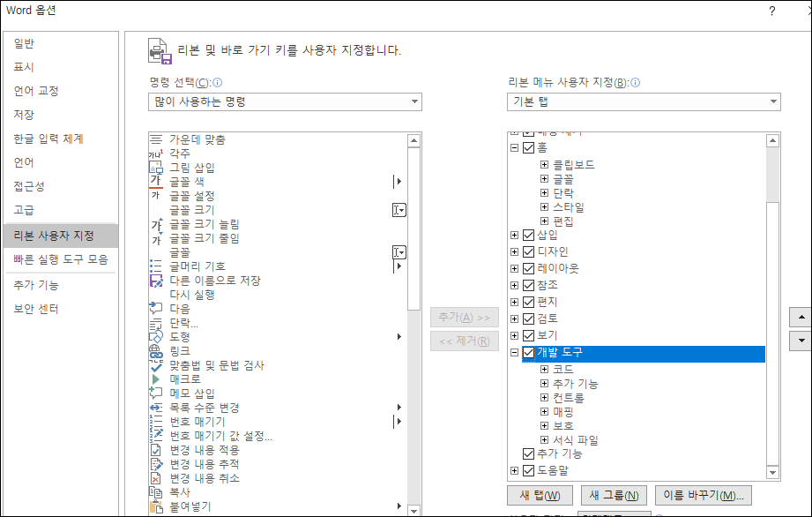This screenshot has height=517, width=812.
Task: Click the 복사 copy icon
Action: tap(156, 492)
